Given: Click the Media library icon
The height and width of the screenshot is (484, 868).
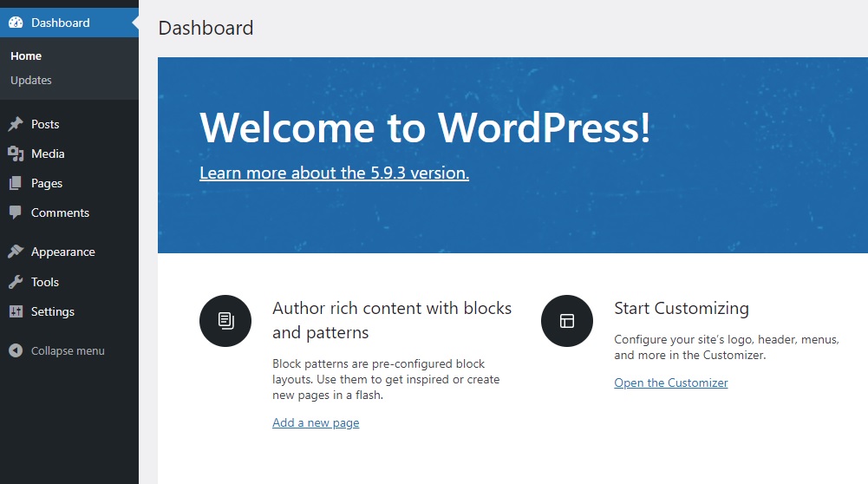Looking at the screenshot, I should pos(16,154).
